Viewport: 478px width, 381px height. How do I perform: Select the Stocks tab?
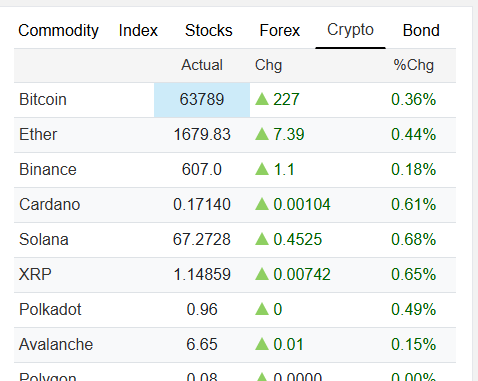coord(209,31)
